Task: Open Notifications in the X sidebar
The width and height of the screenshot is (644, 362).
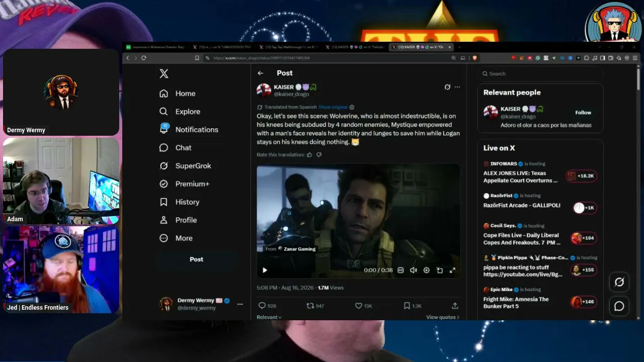Action: tap(188, 129)
